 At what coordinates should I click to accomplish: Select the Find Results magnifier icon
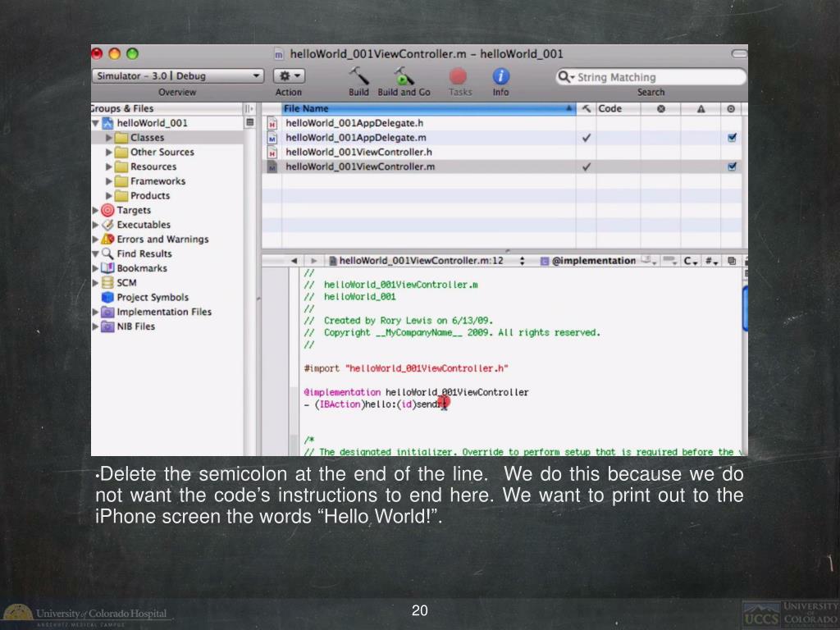(x=107, y=253)
